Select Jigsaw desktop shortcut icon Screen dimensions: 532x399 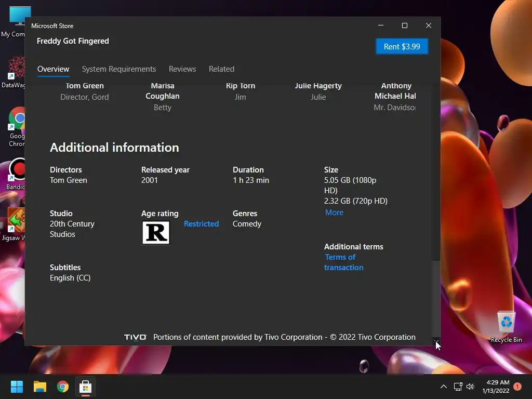[x=14, y=224]
